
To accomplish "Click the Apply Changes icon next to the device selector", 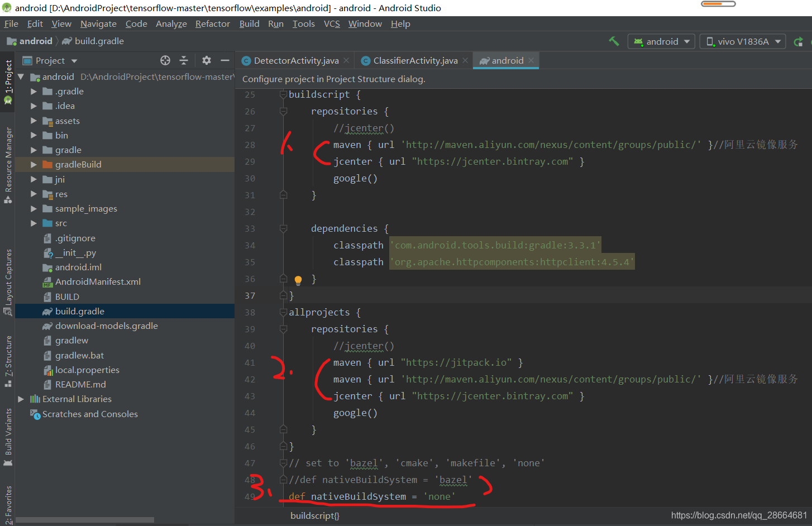I will 799,41.
